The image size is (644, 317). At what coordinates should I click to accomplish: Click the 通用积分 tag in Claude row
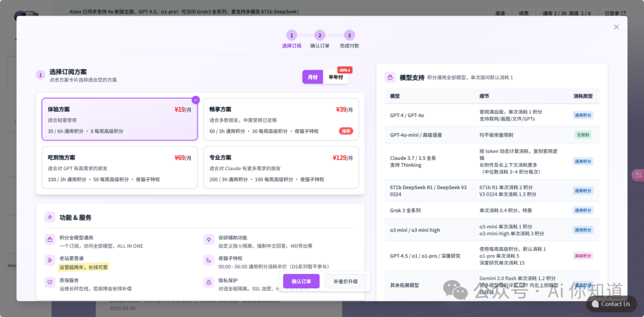(x=583, y=161)
